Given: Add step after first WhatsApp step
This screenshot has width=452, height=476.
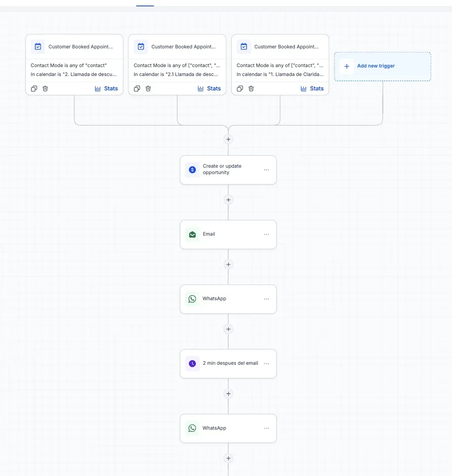Looking at the screenshot, I should click(228, 329).
